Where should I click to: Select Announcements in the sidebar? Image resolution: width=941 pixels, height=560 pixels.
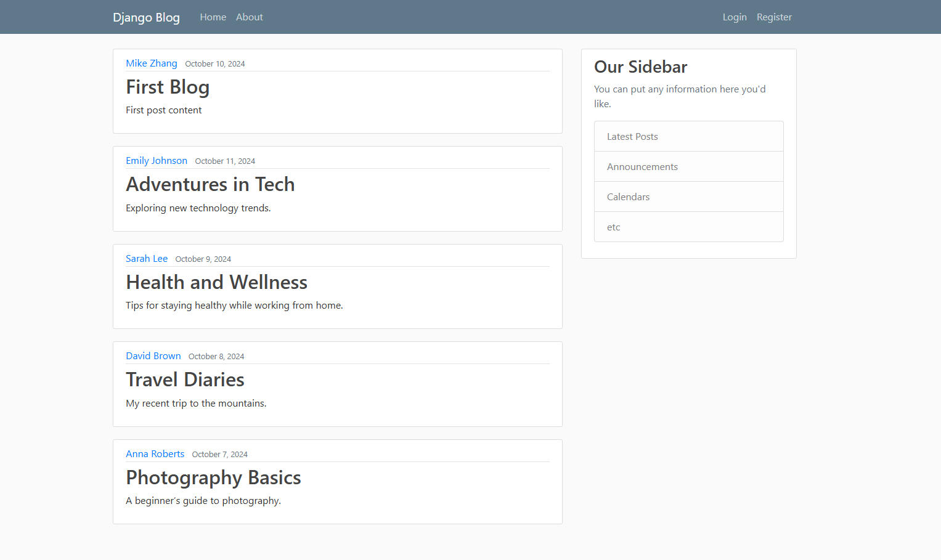coord(642,166)
